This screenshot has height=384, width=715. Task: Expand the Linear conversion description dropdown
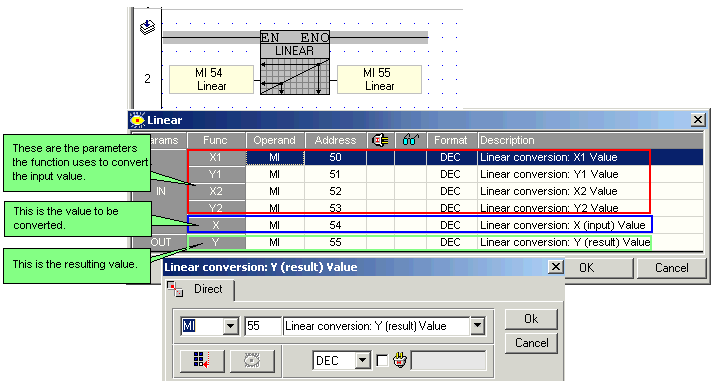pyautogui.click(x=477, y=326)
